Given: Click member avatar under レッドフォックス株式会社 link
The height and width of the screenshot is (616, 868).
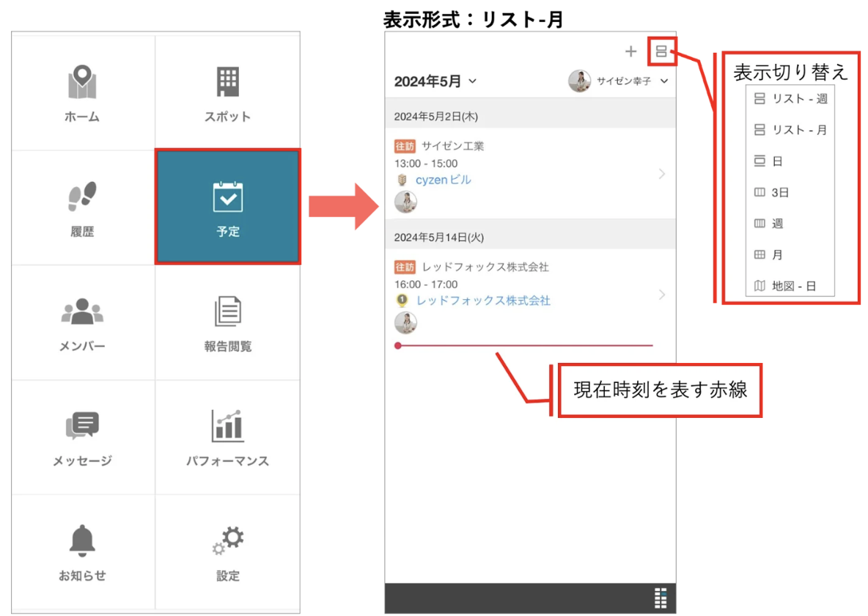Looking at the screenshot, I should (x=405, y=323).
